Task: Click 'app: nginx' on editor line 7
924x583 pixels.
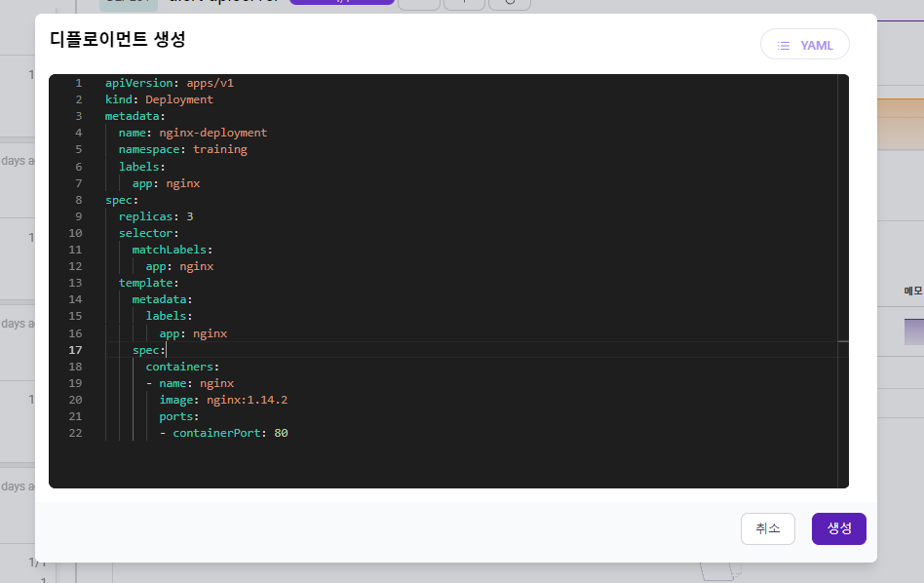Action: tap(166, 183)
